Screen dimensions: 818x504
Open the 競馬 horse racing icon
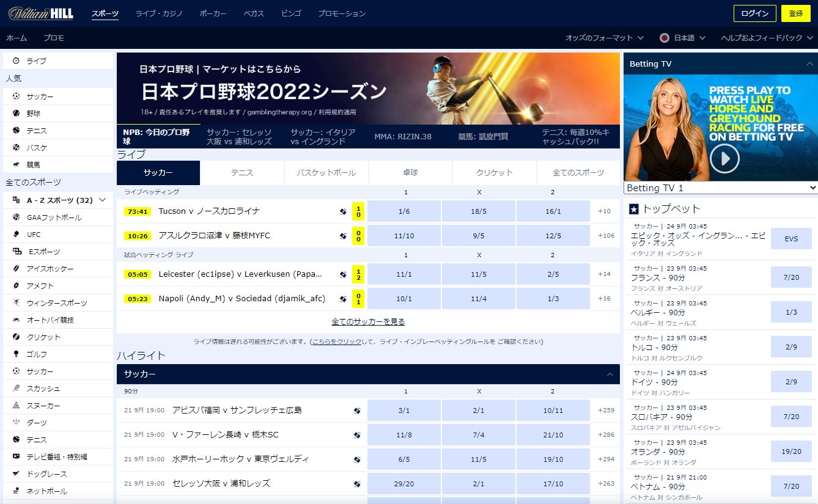[x=16, y=165]
